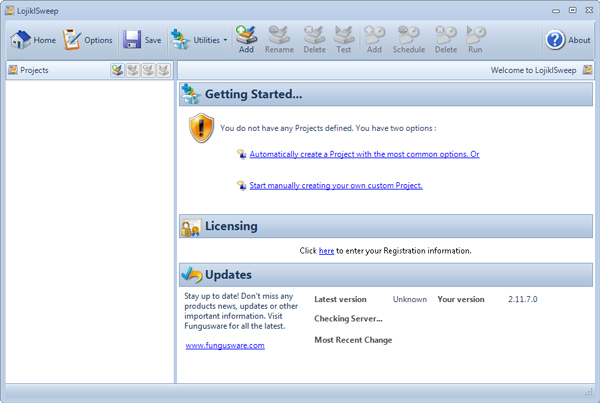Click the orange warning shield icon
This screenshot has width=600, height=403.
tap(201, 128)
